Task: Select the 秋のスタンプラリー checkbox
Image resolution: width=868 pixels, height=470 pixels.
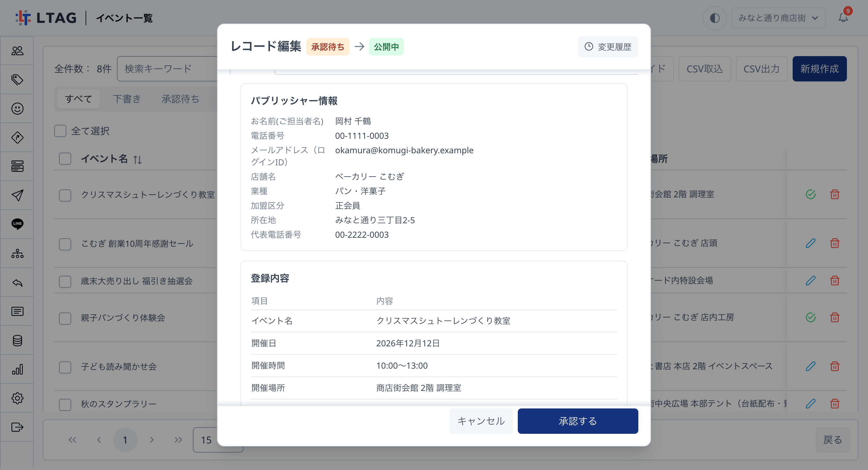Action: pos(65,405)
